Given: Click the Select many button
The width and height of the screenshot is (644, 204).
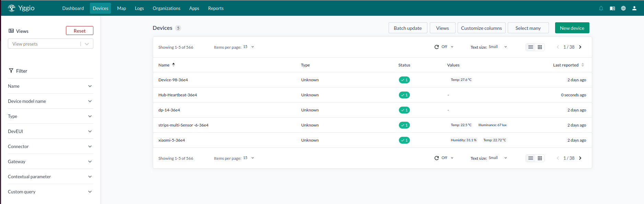Looking at the screenshot, I should pyautogui.click(x=528, y=28).
